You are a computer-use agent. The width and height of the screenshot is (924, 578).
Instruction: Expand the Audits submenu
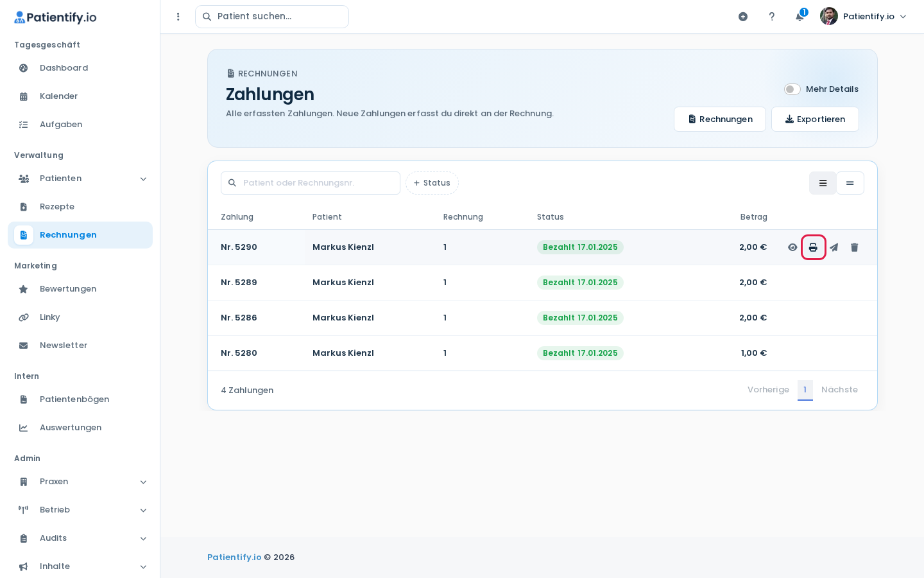[80, 538]
